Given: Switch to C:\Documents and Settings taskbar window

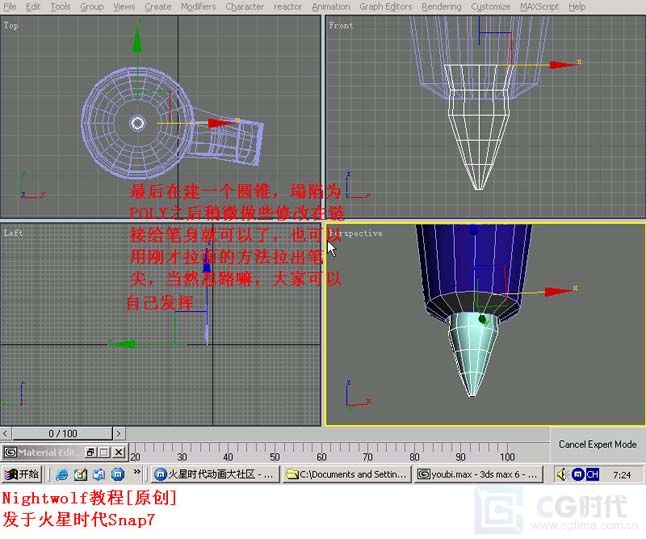Looking at the screenshot, I should tap(347, 474).
